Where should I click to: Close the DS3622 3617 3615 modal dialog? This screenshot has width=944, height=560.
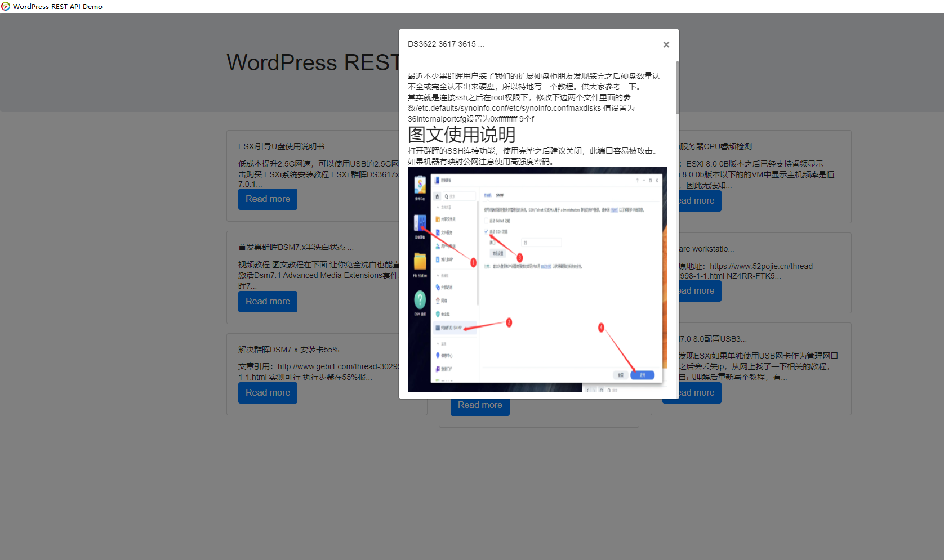click(x=666, y=44)
